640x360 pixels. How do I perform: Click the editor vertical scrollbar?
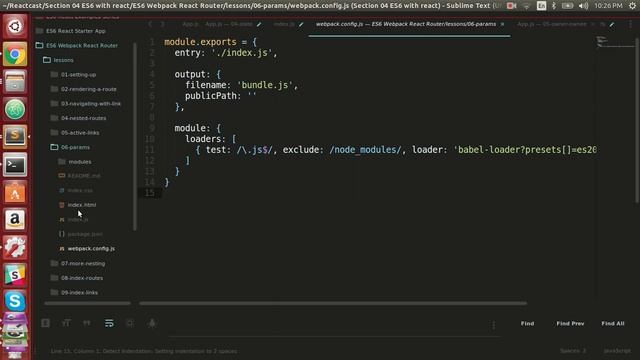637,120
